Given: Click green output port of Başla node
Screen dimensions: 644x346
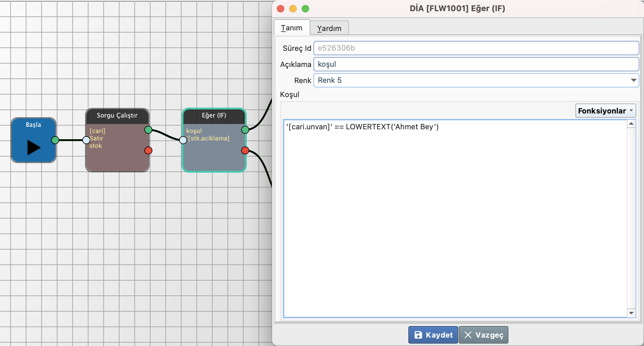Looking at the screenshot, I should click(x=55, y=140).
